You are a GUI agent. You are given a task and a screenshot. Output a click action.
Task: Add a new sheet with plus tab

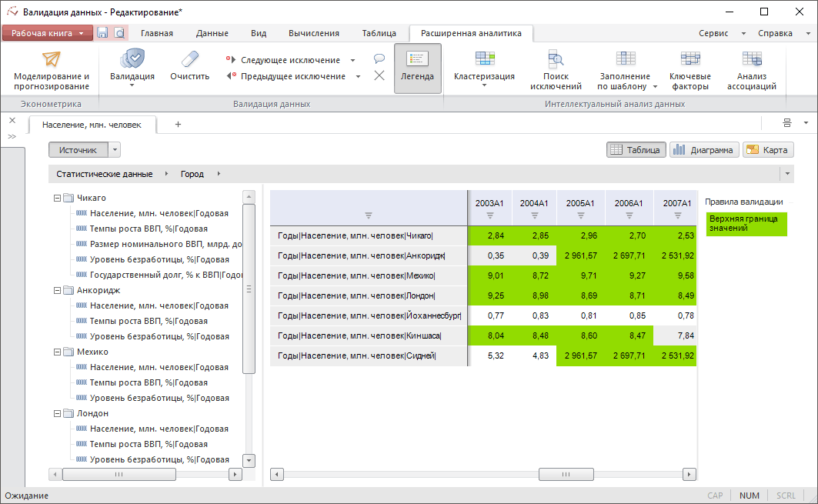coord(178,124)
